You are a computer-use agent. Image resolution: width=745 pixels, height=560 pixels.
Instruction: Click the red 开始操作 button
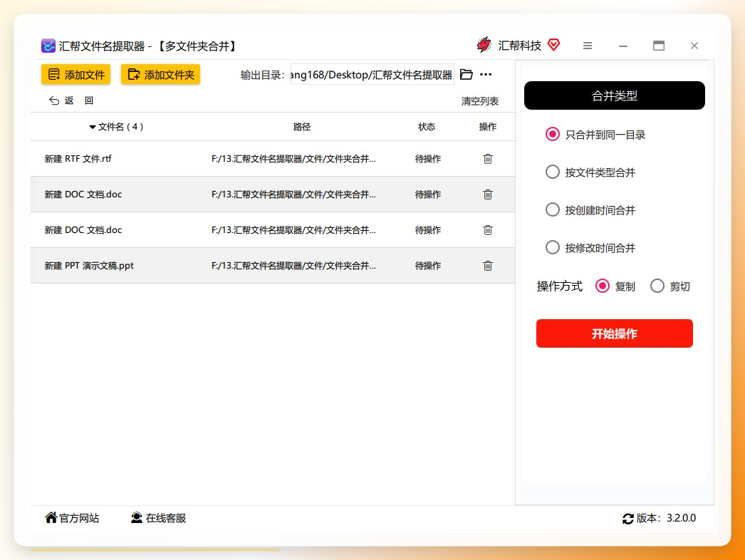(x=615, y=333)
